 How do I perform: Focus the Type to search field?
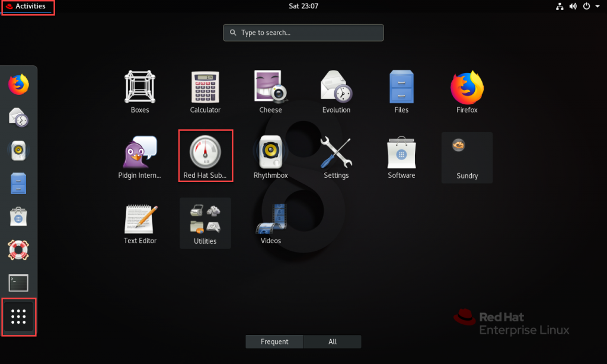[x=303, y=33]
